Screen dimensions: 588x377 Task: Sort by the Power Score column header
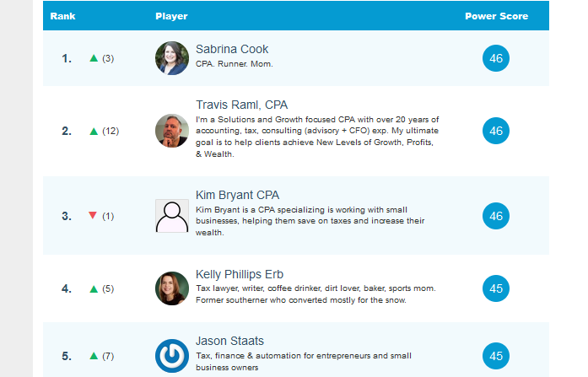(x=496, y=16)
